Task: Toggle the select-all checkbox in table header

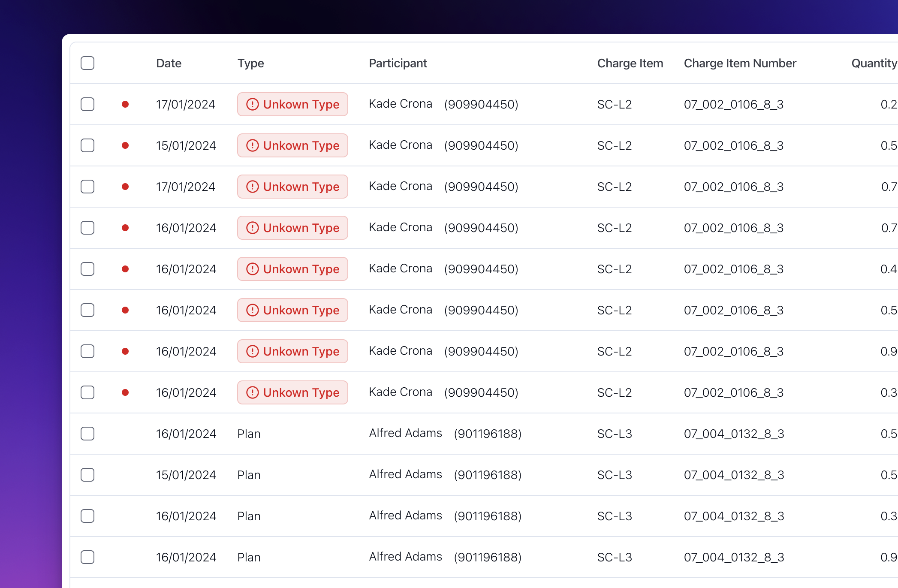Action: [87, 63]
